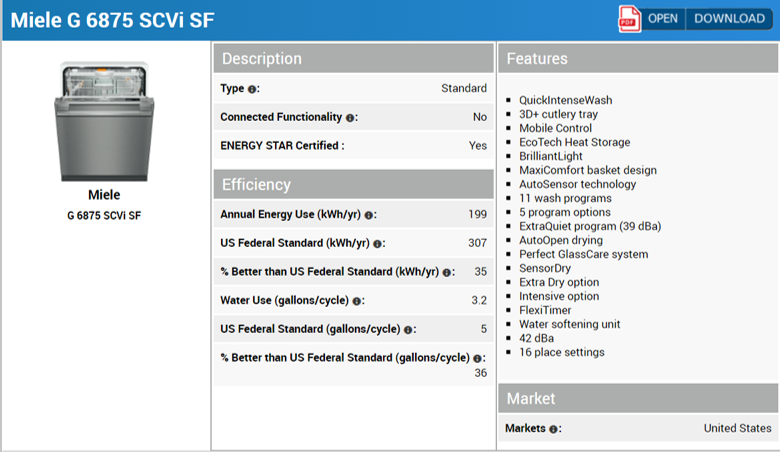Click ExtraQuiet program (39 dBa) feature

[590, 226]
